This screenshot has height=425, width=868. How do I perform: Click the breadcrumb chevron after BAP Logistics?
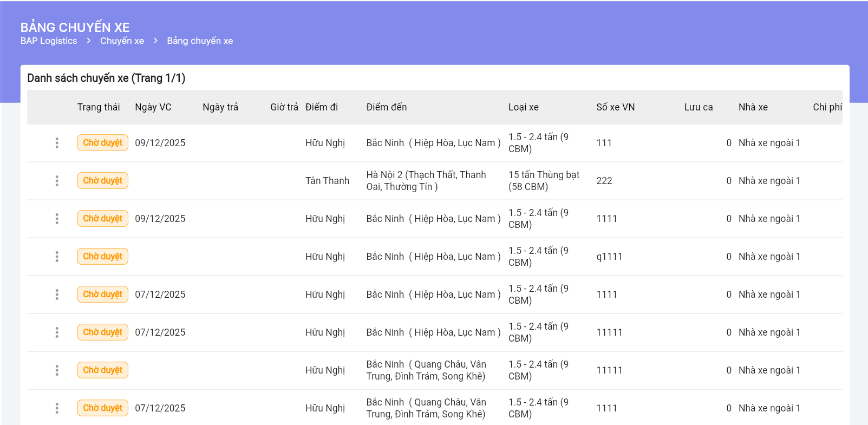click(x=89, y=41)
